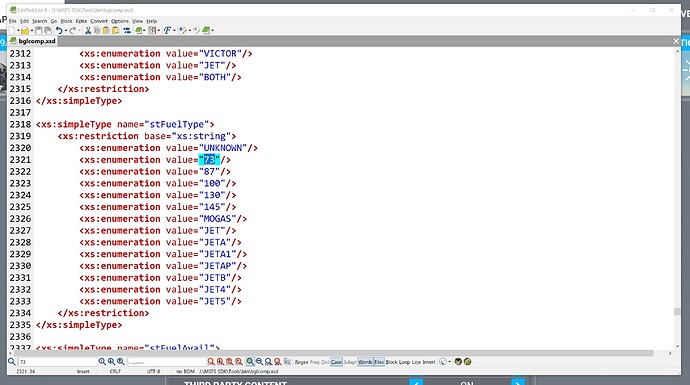The height and width of the screenshot is (385, 690).
Task: Toggle the Dot search option
Action: tap(325, 362)
